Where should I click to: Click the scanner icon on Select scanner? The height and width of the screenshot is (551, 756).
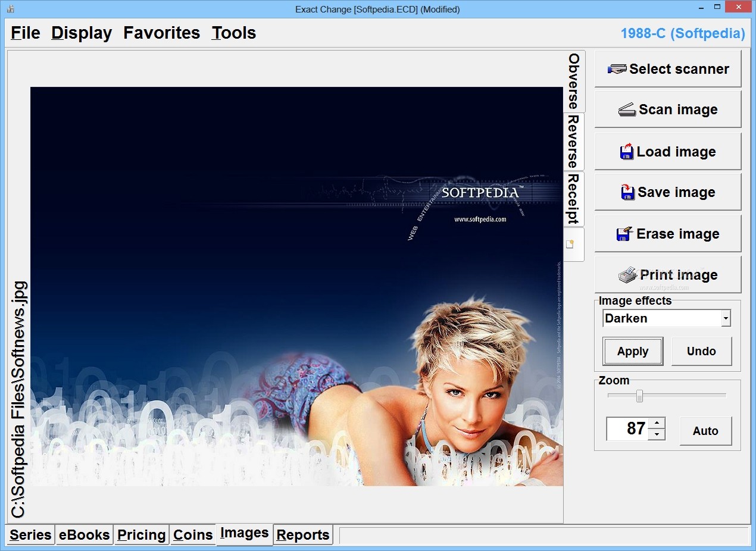click(617, 69)
